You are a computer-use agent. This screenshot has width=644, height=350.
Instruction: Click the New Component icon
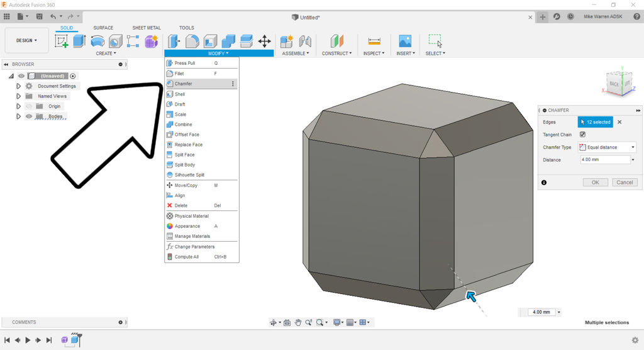tap(286, 41)
